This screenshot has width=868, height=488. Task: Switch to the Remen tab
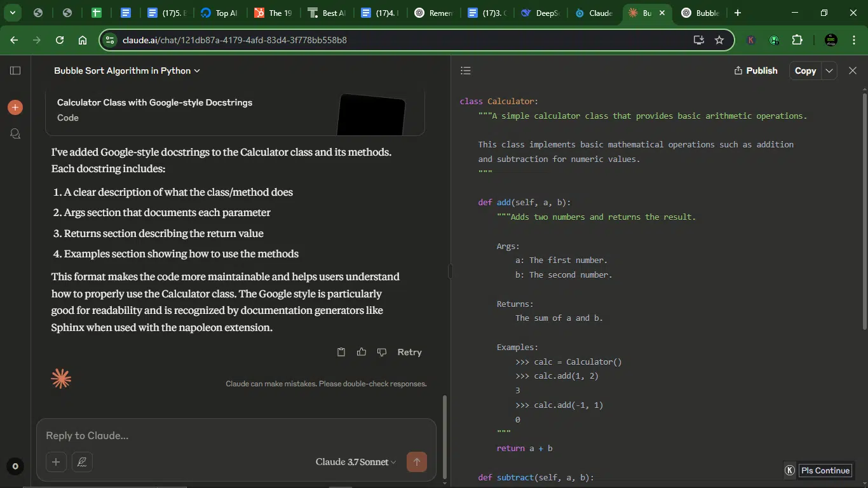pos(433,13)
